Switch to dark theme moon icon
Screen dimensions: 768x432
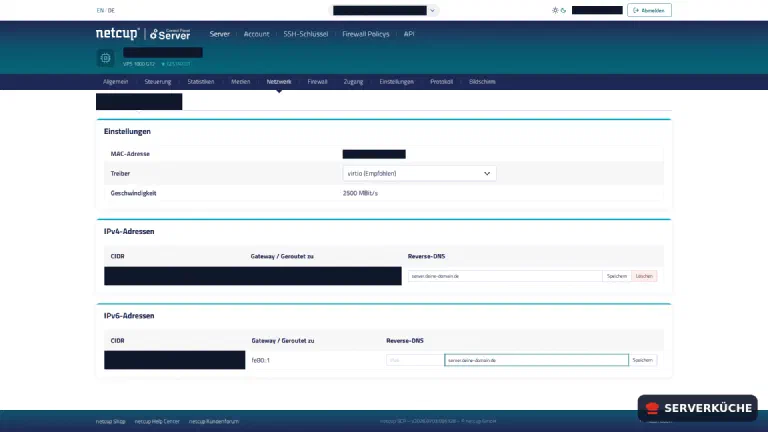563,10
